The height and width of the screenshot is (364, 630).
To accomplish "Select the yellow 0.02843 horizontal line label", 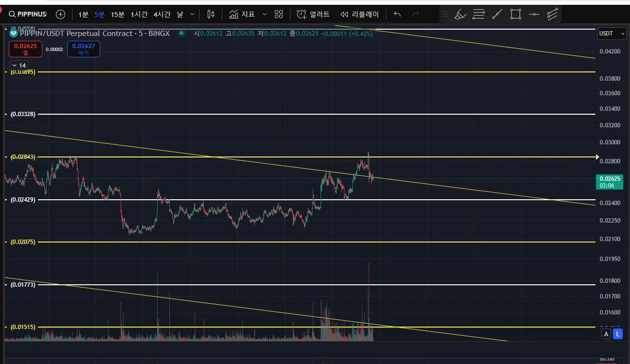I will pyautogui.click(x=23, y=156).
